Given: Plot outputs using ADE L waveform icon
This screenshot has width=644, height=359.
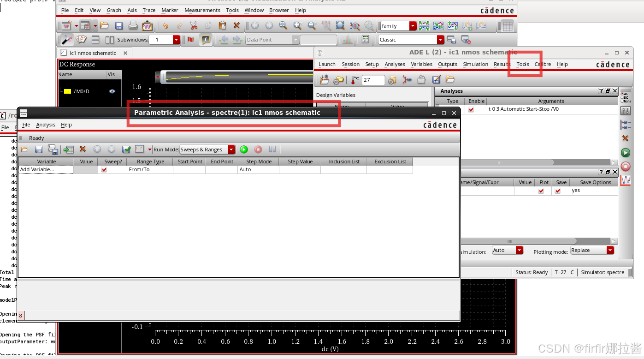Looking at the screenshot, I should coord(626,180).
